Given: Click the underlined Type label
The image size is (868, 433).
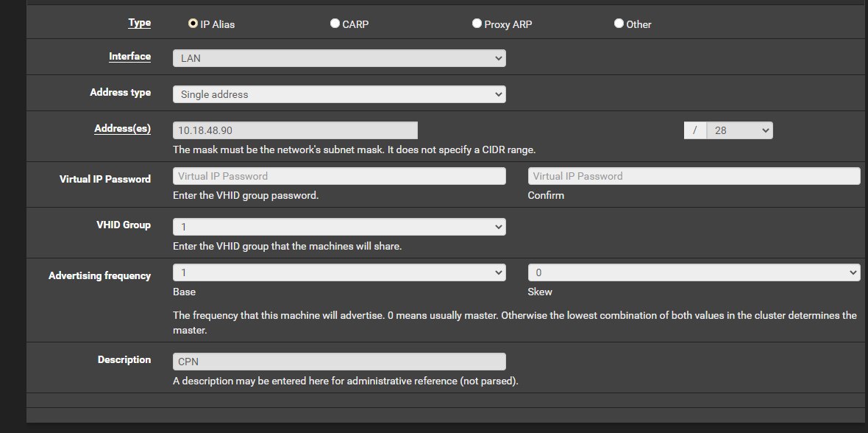Looking at the screenshot, I should tap(140, 23).
